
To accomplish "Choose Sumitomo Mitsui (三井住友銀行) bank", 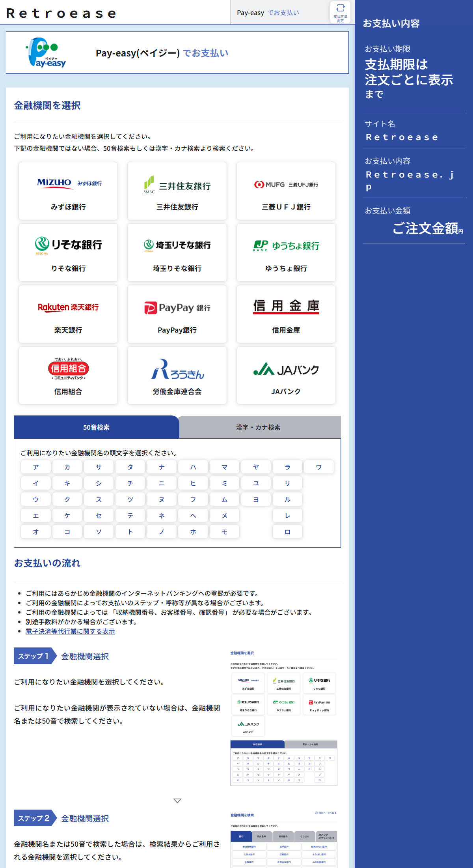I will click(x=177, y=191).
